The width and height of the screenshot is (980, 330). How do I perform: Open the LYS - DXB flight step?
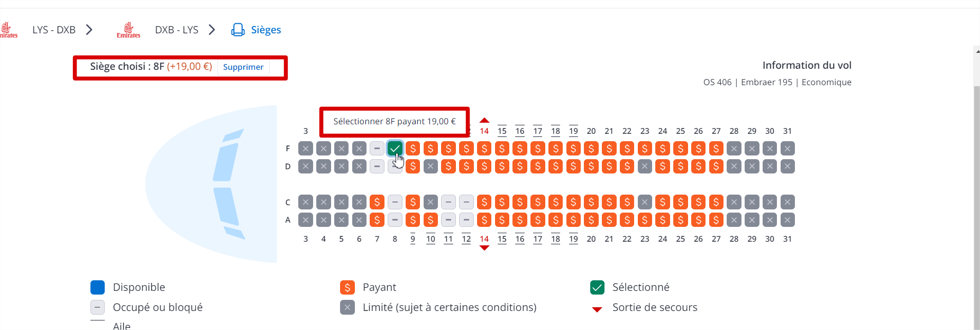coord(54,30)
